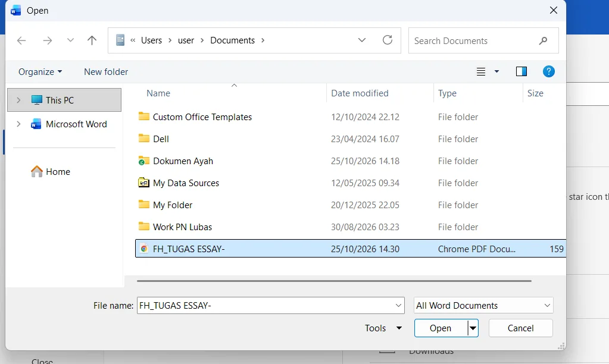Image resolution: width=609 pixels, height=364 pixels.
Task: Open the Organize menu
Action: tap(40, 72)
